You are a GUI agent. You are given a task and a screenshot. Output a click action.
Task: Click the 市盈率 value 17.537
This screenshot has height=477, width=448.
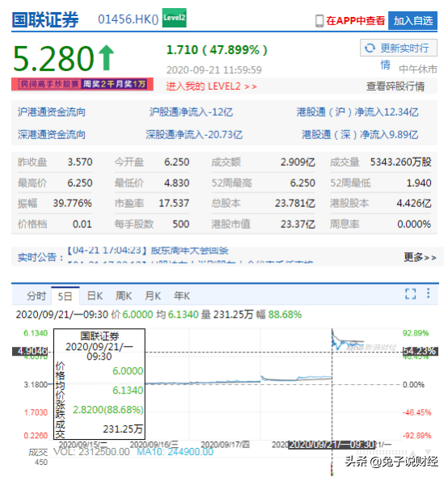(x=174, y=203)
